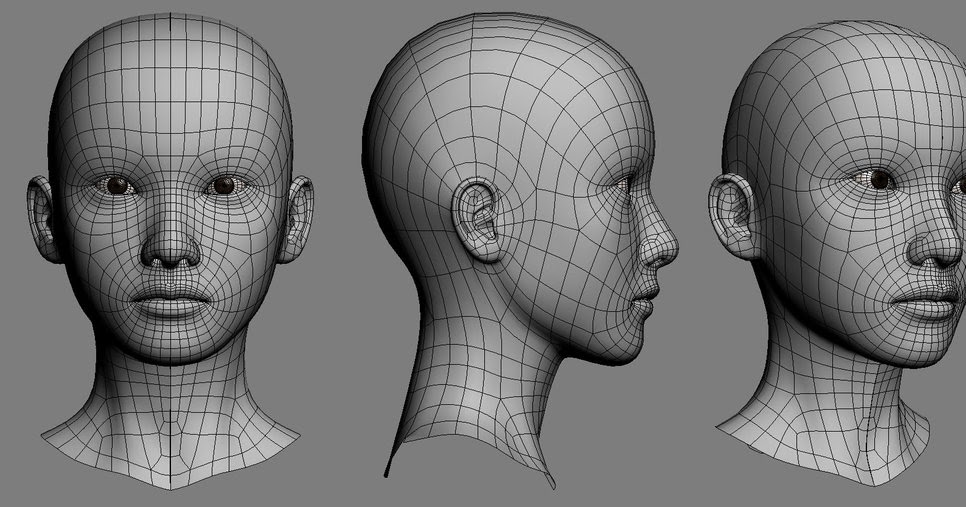Click the ear on the profile head

pyautogui.click(x=478, y=220)
